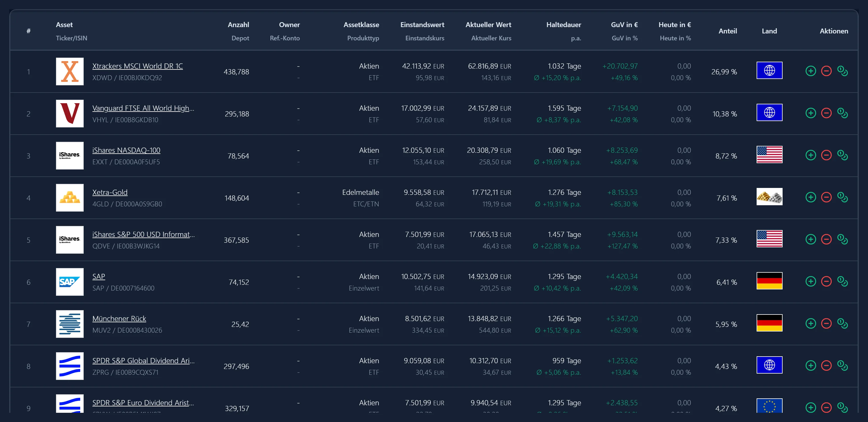Open SPDR S&P Global Dividend Ari link
The height and width of the screenshot is (422, 868).
click(143, 360)
